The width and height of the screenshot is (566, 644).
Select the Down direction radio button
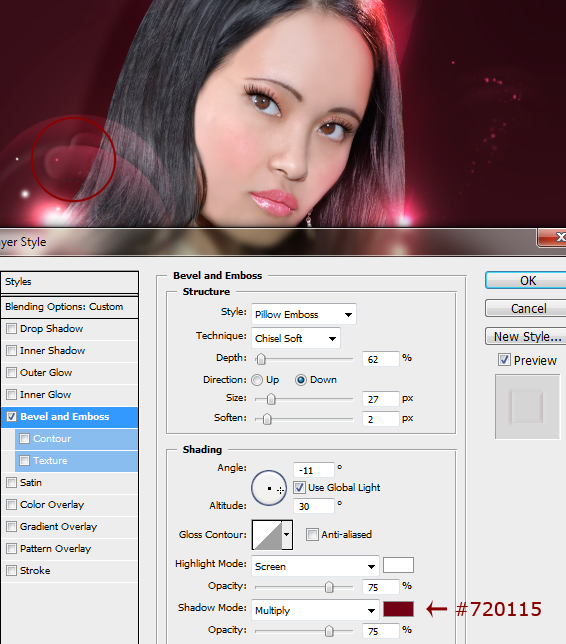pyautogui.click(x=301, y=380)
